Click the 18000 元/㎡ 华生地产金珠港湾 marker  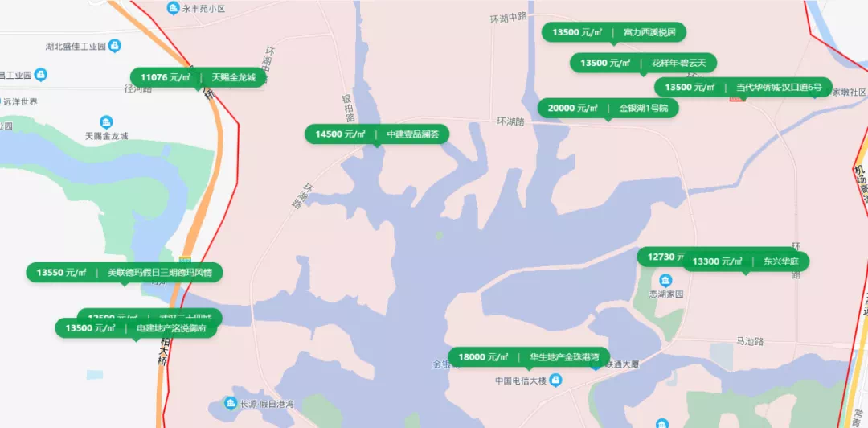tap(529, 357)
